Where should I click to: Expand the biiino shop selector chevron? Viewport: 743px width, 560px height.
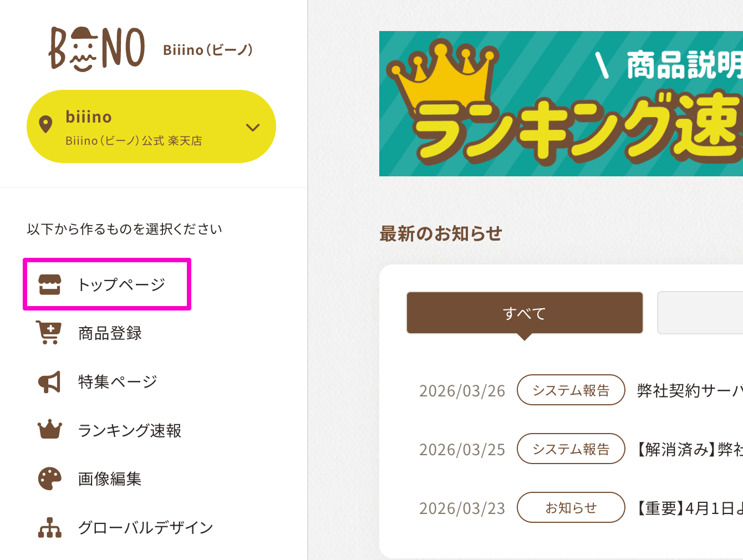253,128
